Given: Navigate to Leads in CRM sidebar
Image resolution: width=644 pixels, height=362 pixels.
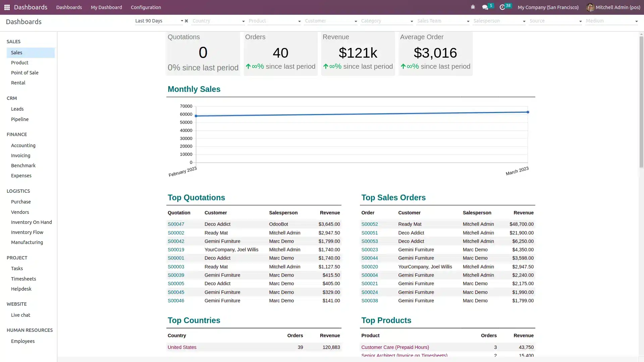Looking at the screenshot, I should point(17,109).
